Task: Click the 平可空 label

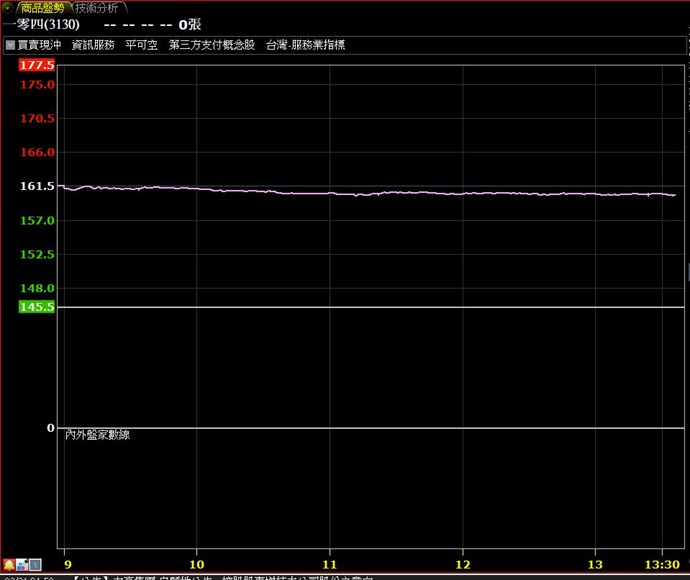Action: (x=141, y=45)
